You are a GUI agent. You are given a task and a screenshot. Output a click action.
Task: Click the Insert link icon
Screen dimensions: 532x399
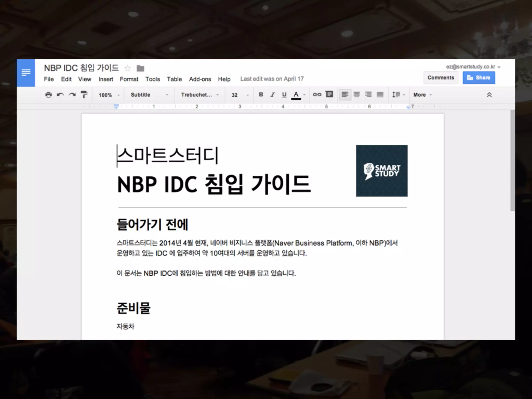(x=317, y=95)
